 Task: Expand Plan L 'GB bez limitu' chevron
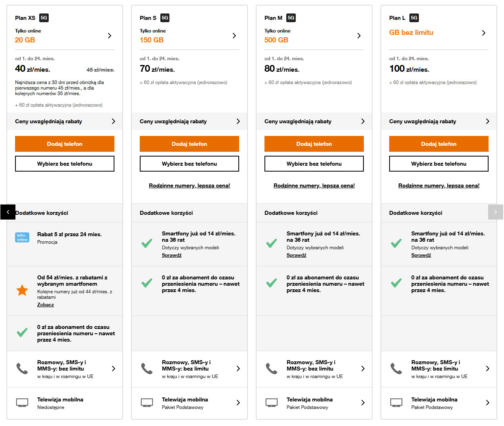click(483, 33)
